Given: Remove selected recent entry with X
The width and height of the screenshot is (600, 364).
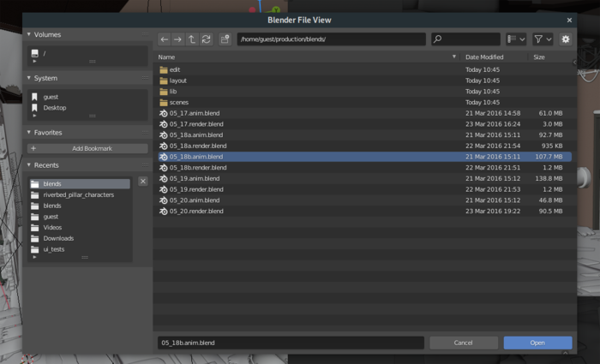Looking at the screenshot, I should pos(143,182).
